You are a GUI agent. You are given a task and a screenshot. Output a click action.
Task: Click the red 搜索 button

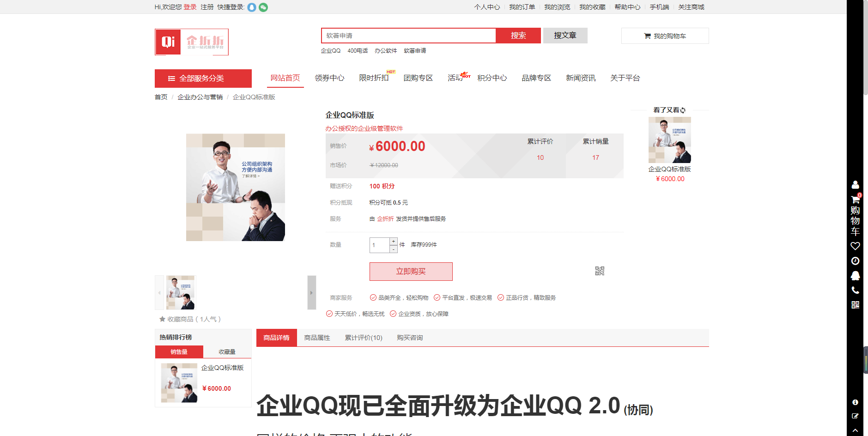click(518, 36)
